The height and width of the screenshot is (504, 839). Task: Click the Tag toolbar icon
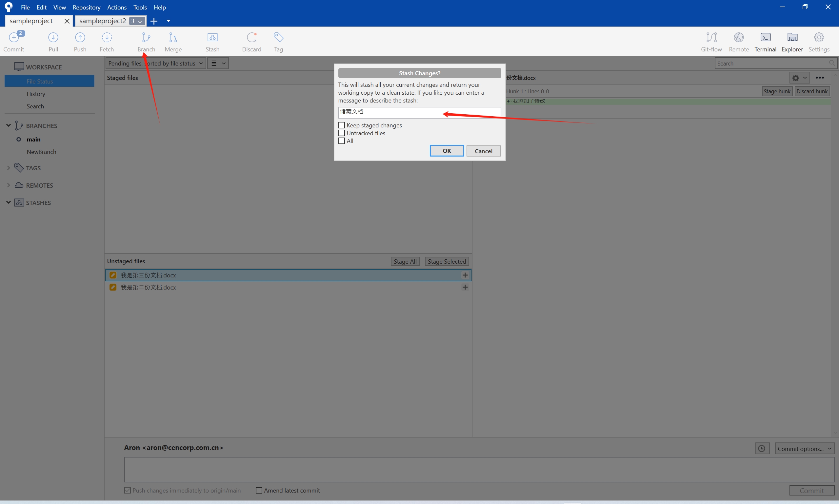278,42
